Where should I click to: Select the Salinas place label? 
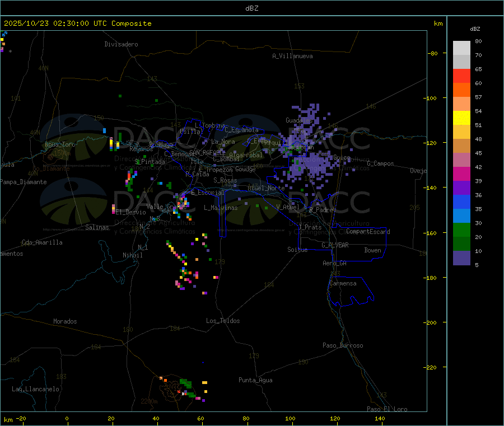pyautogui.click(x=99, y=227)
